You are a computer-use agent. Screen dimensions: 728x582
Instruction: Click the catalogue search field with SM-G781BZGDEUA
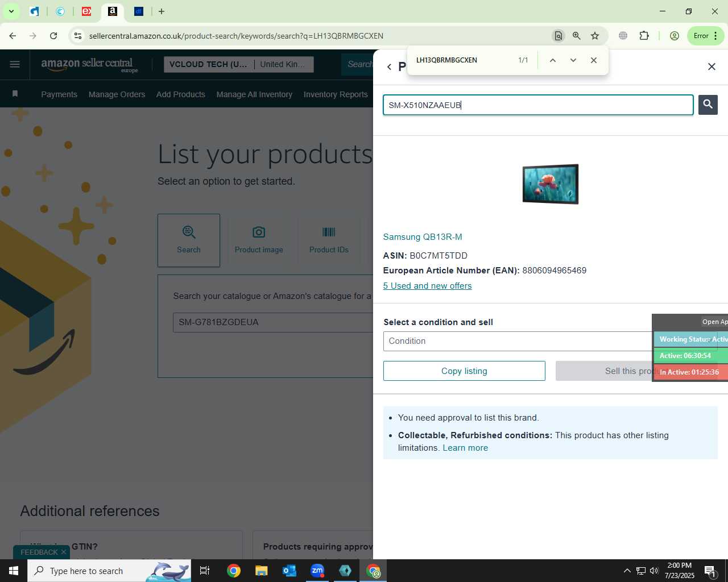[x=273, y=322]
